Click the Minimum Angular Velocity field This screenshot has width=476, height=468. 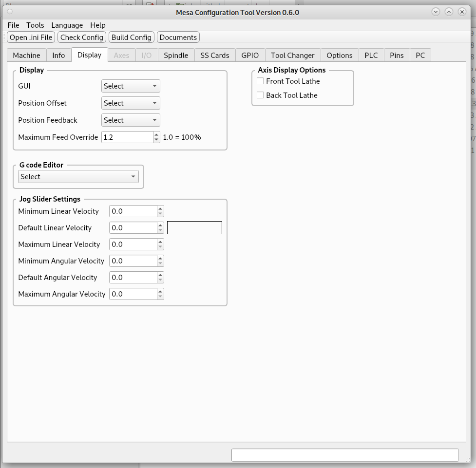pyautogui.click(x=133, y=261)
